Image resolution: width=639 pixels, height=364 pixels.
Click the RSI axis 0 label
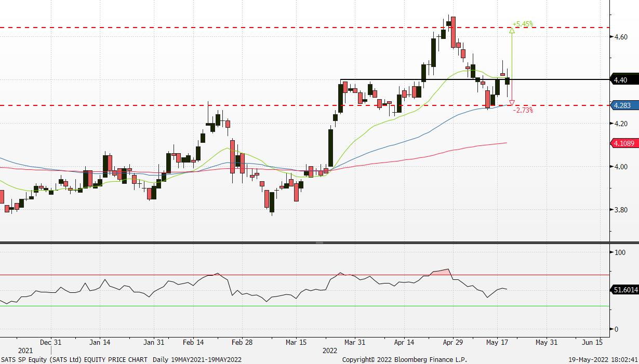(616, 329)
